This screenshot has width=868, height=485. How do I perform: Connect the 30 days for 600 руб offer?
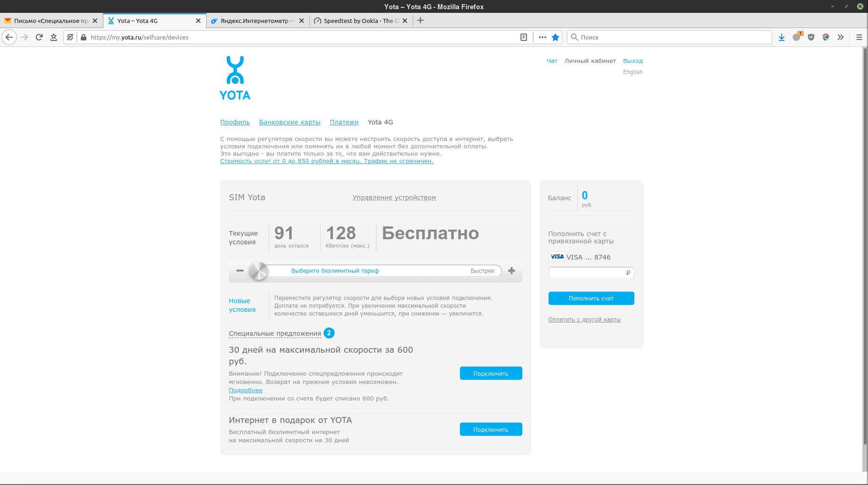click(491, 373)
